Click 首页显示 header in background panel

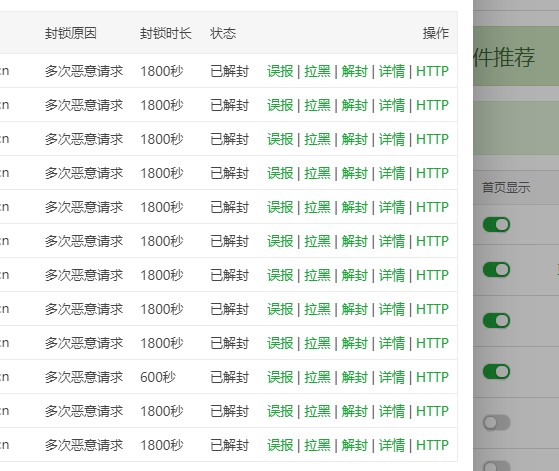506,187
